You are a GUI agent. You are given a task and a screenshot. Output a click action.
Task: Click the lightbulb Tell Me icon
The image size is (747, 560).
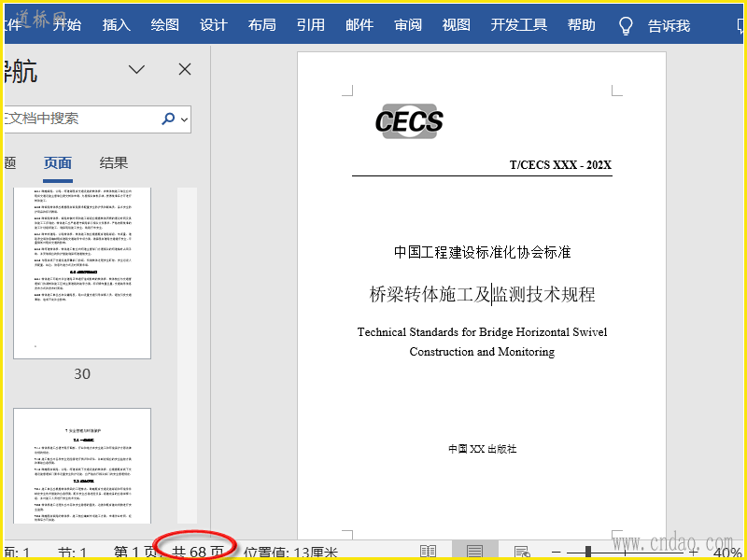point(626,26)
